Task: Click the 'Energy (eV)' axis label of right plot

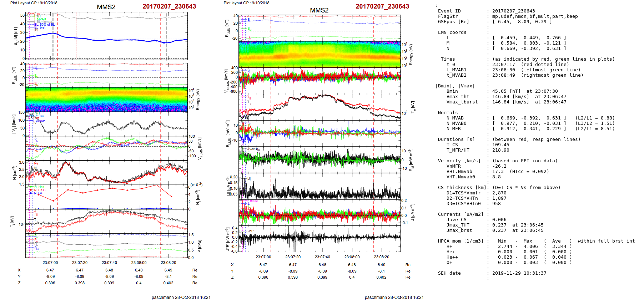Action: [x=411, y=55]
